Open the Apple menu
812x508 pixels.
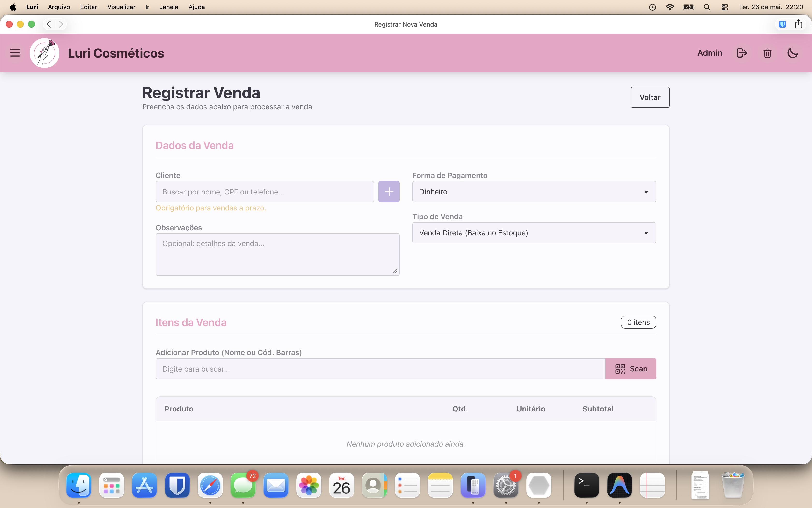tap(13, 7)
